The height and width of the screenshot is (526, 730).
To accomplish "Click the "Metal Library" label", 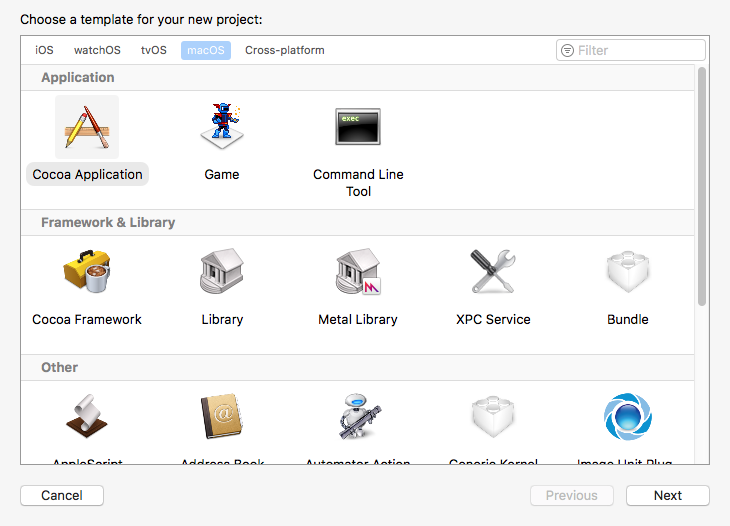I will [358, 320].
